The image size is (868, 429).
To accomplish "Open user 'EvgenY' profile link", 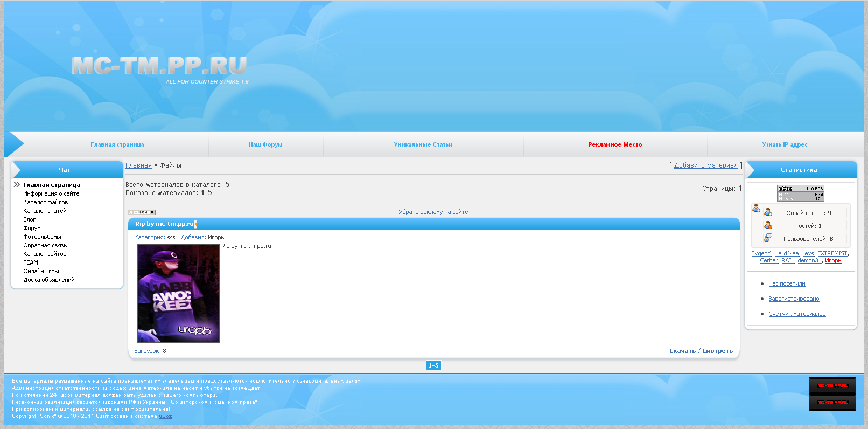I will (x=761, y=253).
